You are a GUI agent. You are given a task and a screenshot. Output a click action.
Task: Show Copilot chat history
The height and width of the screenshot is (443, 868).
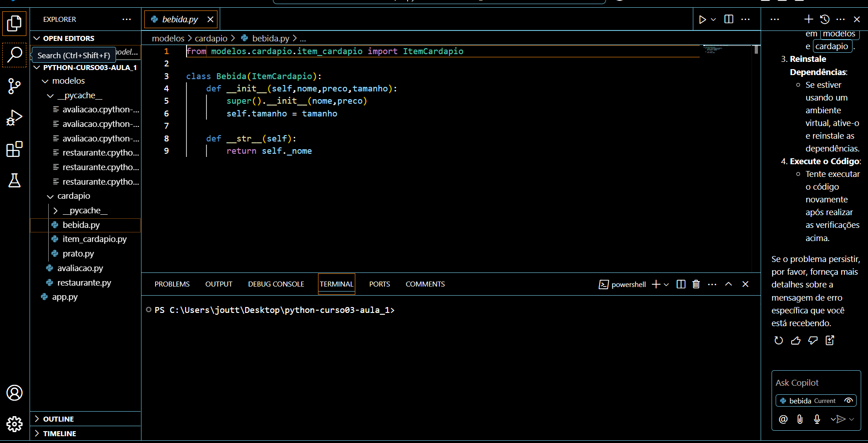(x=825, y=19)
